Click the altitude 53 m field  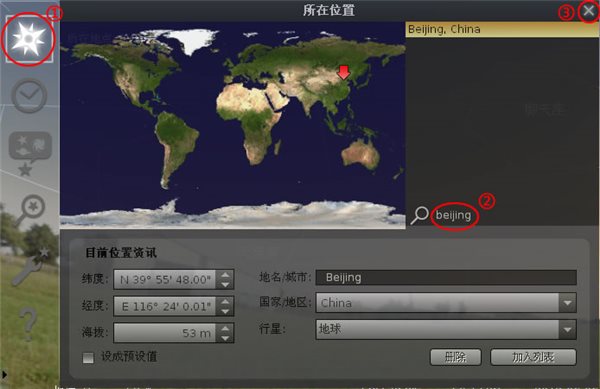coord(165,333)
